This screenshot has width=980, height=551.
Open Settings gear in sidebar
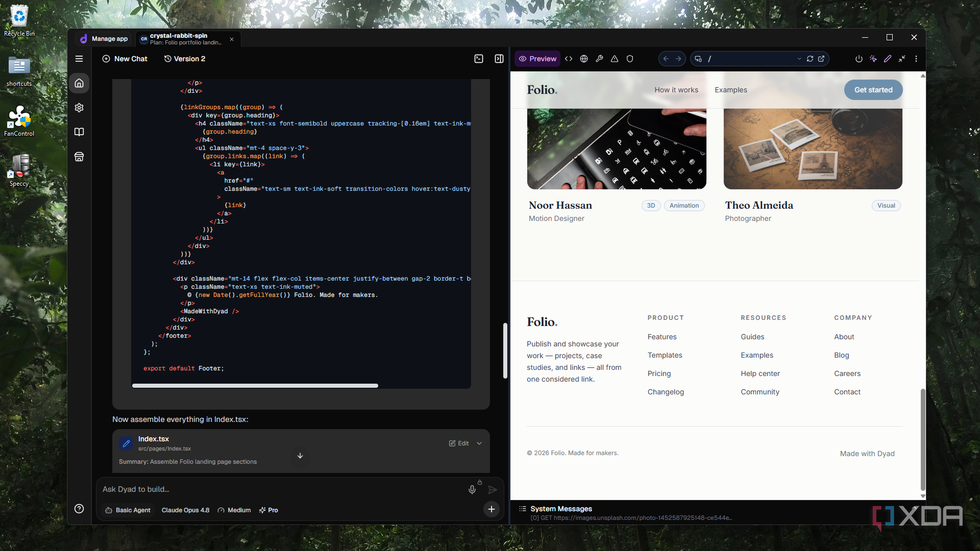tap(79, 108)
